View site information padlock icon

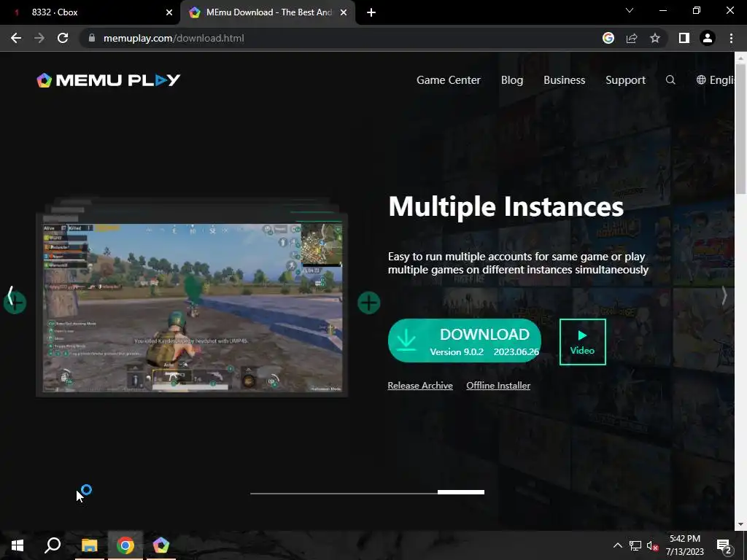coord(92,38)
